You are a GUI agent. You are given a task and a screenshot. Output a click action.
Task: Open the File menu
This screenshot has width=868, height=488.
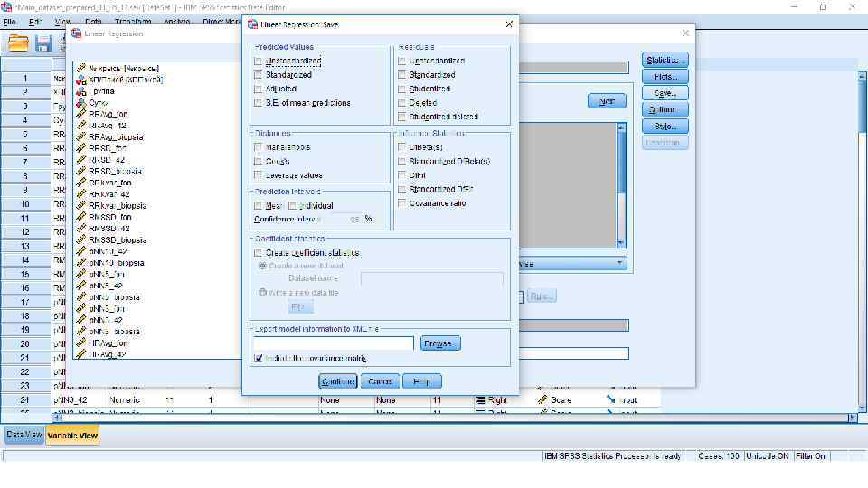coord(9,22)
